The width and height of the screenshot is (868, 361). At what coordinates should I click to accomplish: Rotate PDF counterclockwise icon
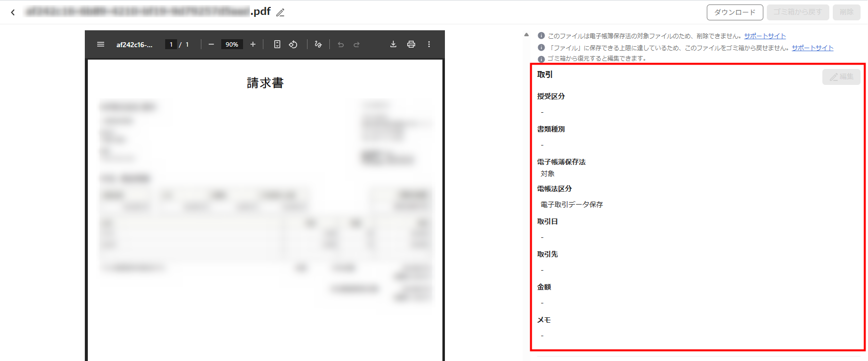[x=293, y=44]
